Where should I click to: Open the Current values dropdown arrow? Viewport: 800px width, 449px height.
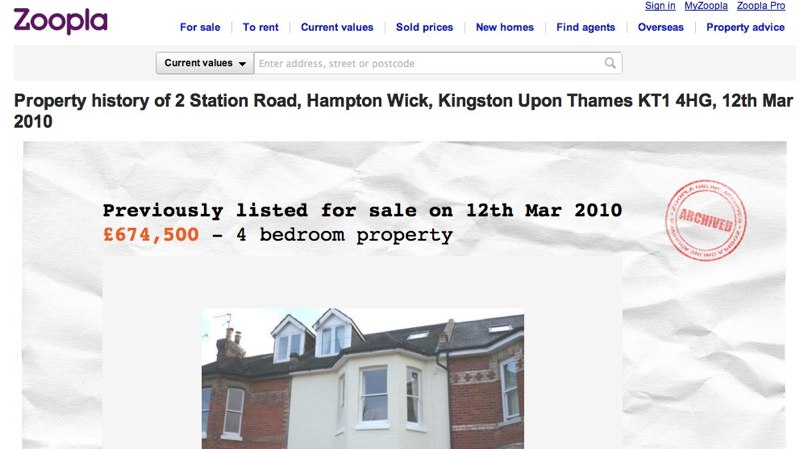pos(242,64)
